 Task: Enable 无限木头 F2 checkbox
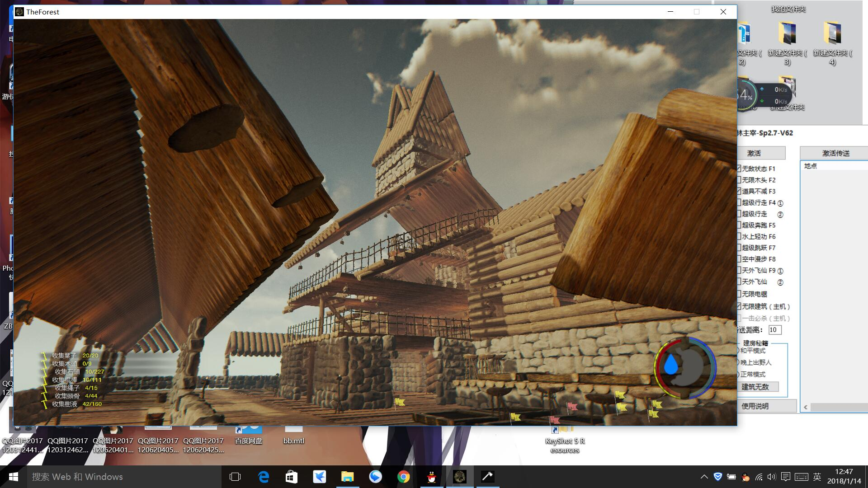click(x=739, y=180)
